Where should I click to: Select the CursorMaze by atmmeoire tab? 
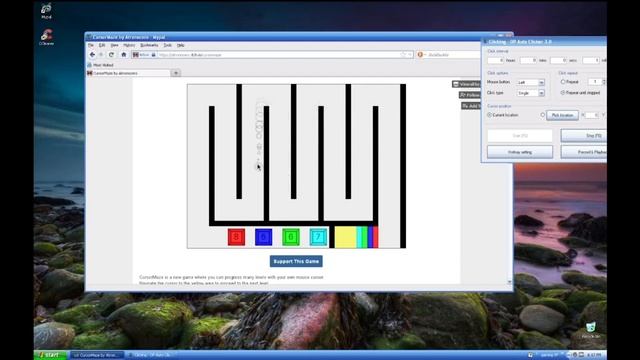pyautogui.click(x=128, y=73)
